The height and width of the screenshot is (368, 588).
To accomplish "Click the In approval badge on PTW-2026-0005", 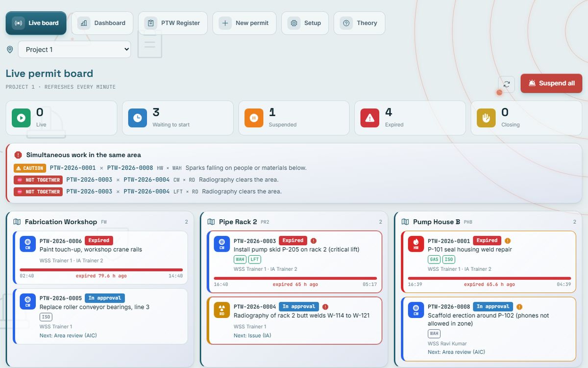I will click(x=105, y=298).
